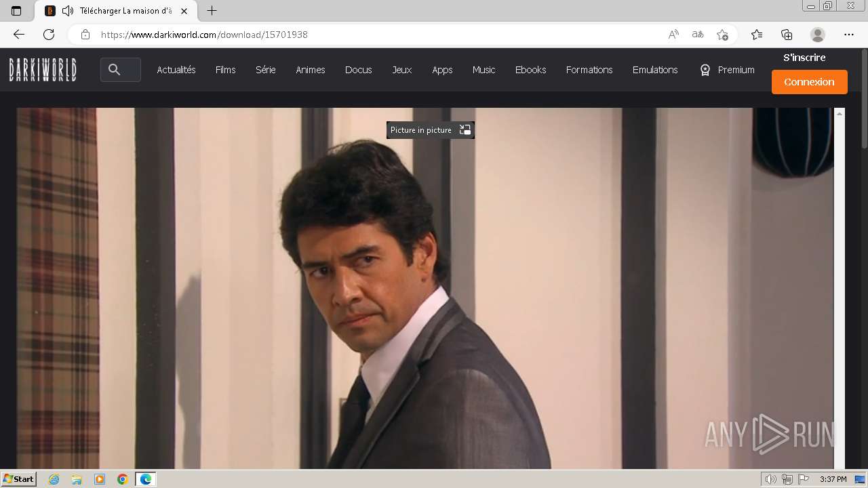Launch Google Chrome from the taskbar
Viewport: 868px width, 488px height.
tap(122, 479)
